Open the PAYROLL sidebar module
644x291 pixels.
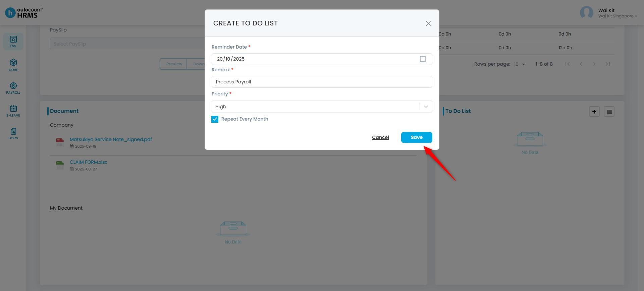point(13,88)
